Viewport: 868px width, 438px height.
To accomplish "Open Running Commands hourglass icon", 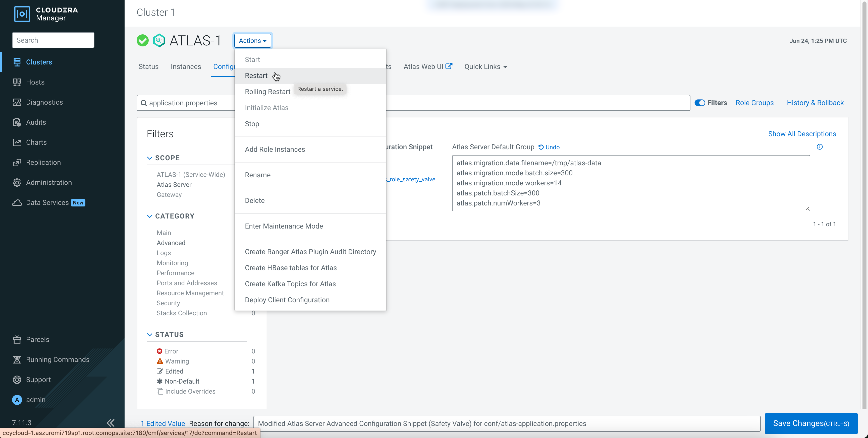I will click(17, 359).
